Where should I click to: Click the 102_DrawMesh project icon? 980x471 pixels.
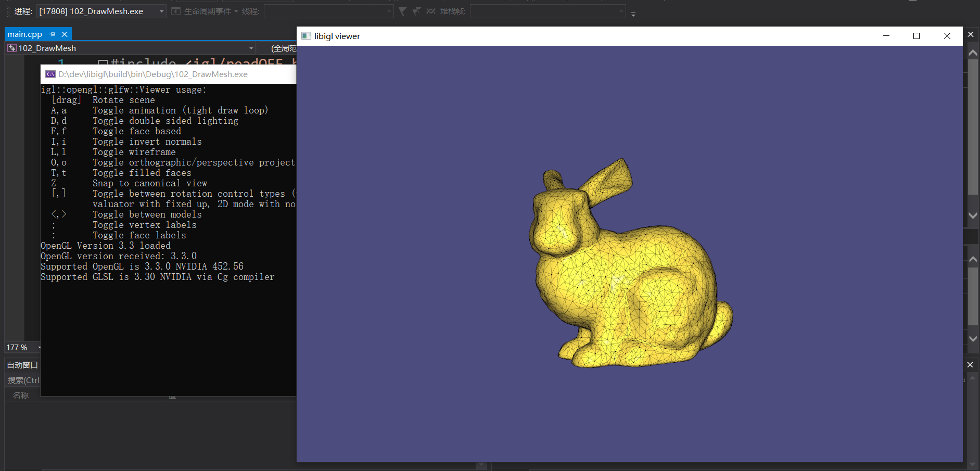tap(12, 48)
